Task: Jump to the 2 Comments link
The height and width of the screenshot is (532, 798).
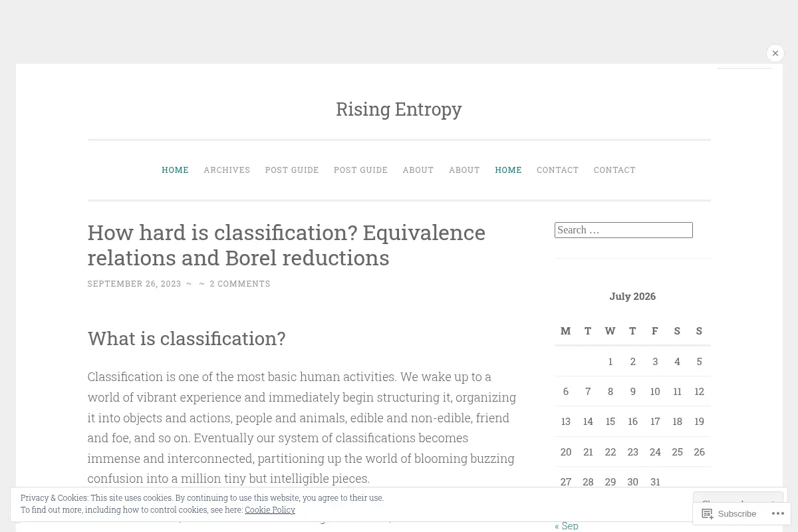Action: 240,283
